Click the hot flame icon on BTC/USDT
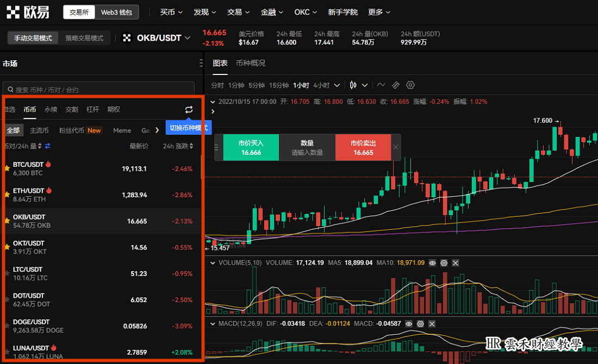The height and width of the screenshot is (364, 598). pyautogui.click(x=48, y=164)
